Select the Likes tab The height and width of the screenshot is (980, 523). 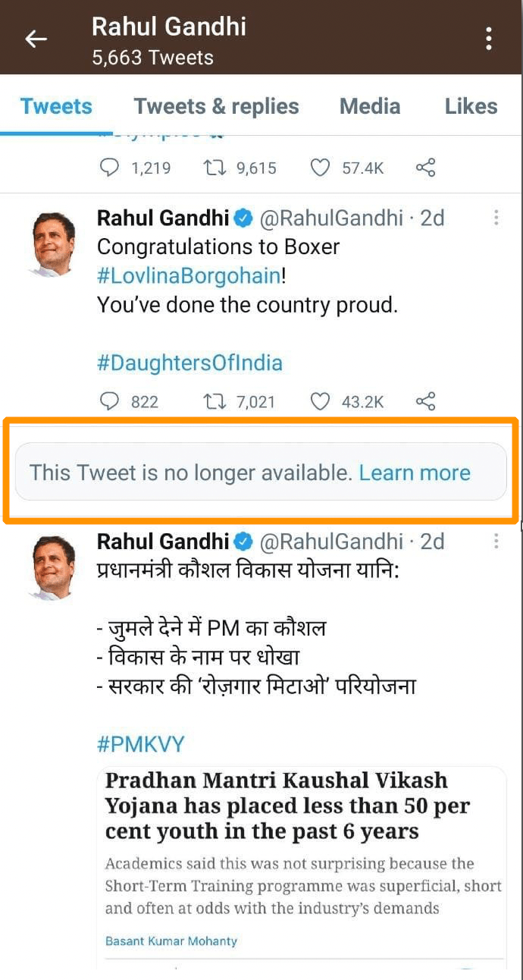471,106
